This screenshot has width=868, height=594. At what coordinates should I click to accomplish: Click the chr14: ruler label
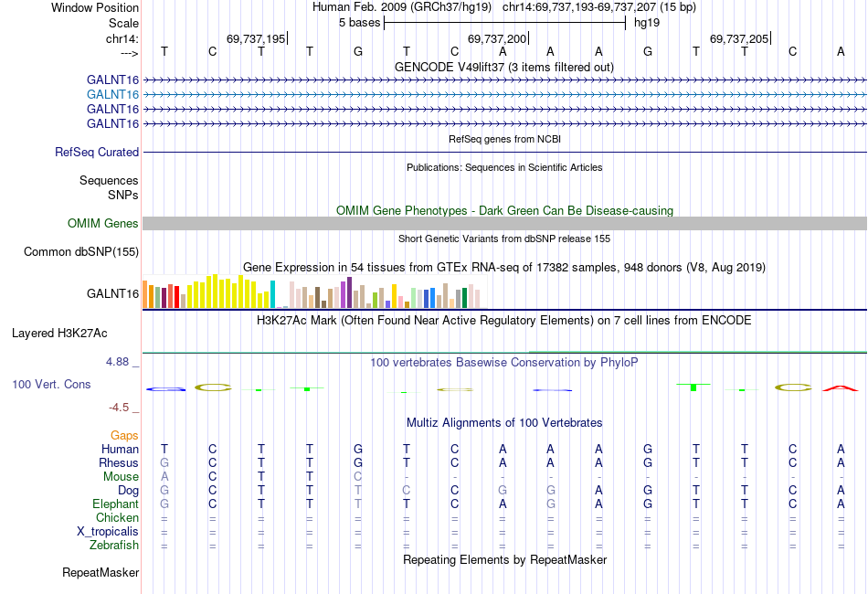[x=122, y=38]
